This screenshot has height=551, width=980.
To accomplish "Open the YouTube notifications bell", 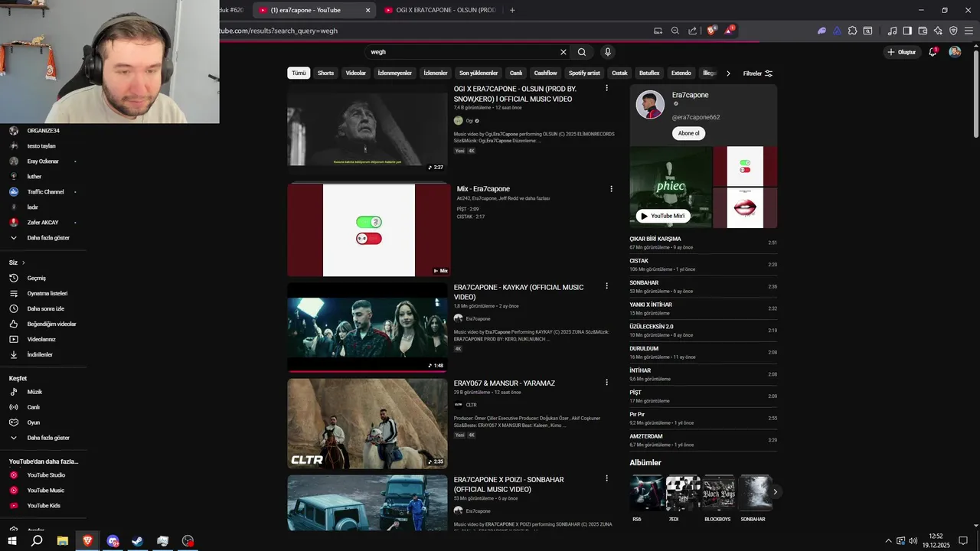I will pos(933,52).
